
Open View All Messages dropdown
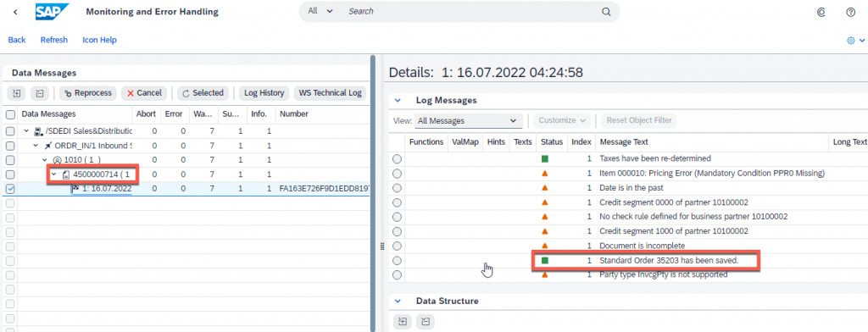point(468,120)
